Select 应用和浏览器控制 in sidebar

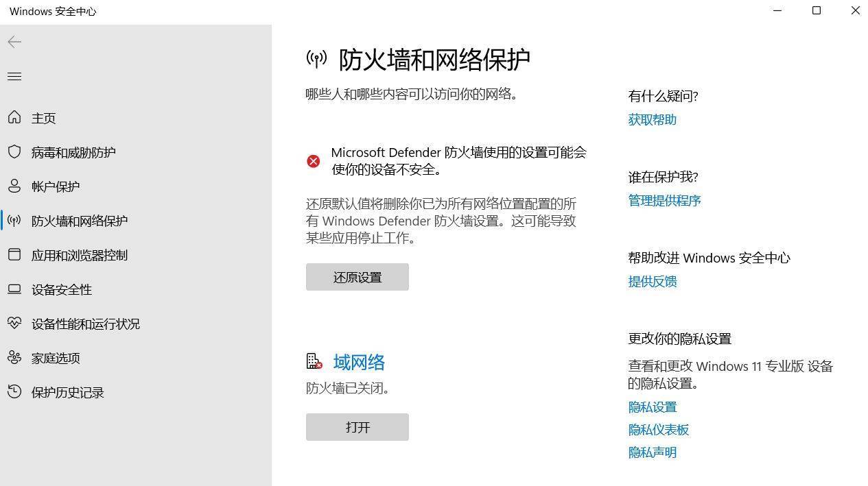[x=80, y=255]
